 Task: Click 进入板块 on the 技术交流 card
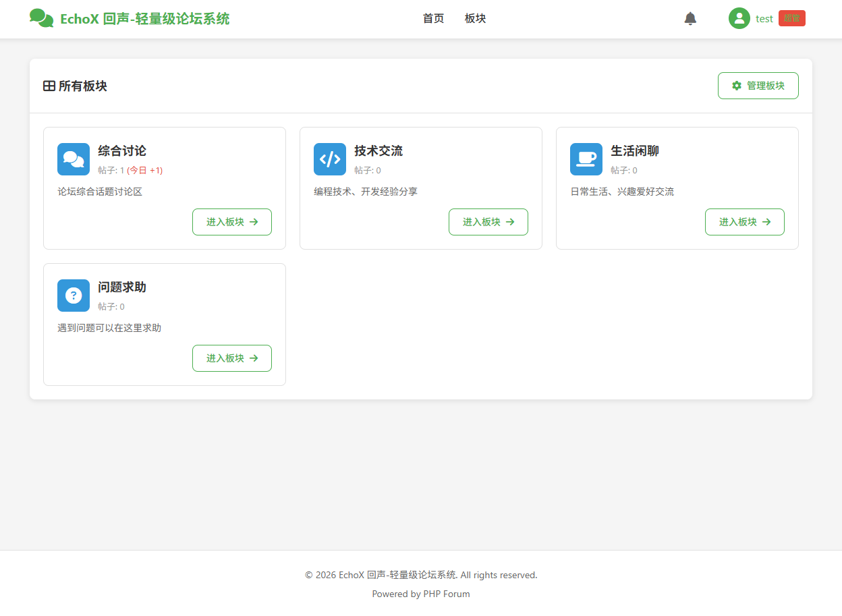click(x=488, y=222)
